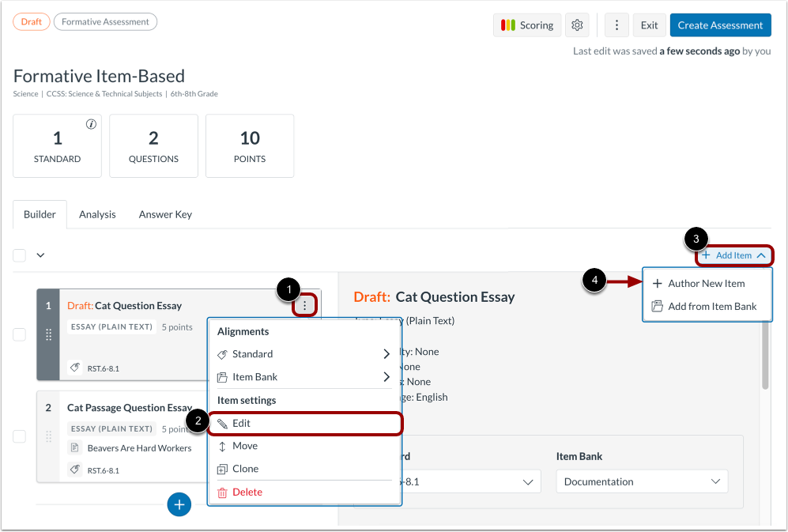
Task: Click Draft: Cat Question Essay preview heading
Action: 434,296
